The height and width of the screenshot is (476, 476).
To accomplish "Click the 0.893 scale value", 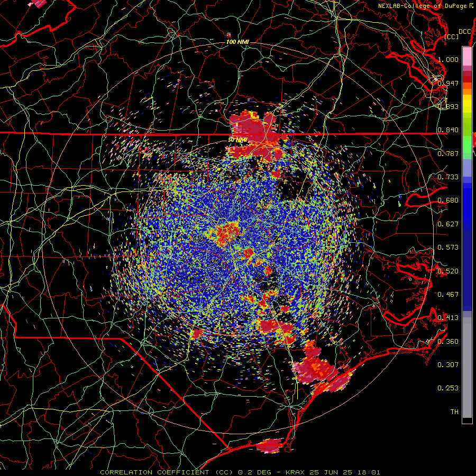I will (448, 106).
